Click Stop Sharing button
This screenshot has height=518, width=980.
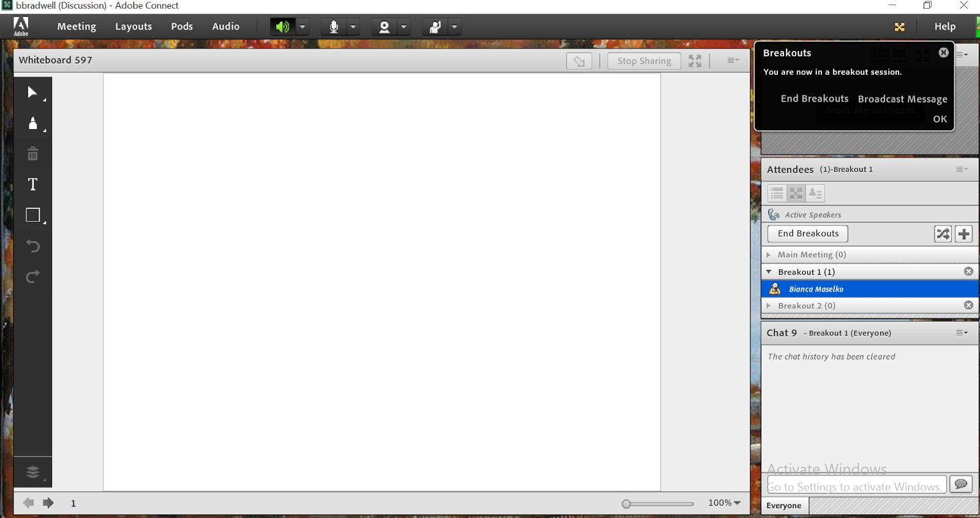point(644,61)
